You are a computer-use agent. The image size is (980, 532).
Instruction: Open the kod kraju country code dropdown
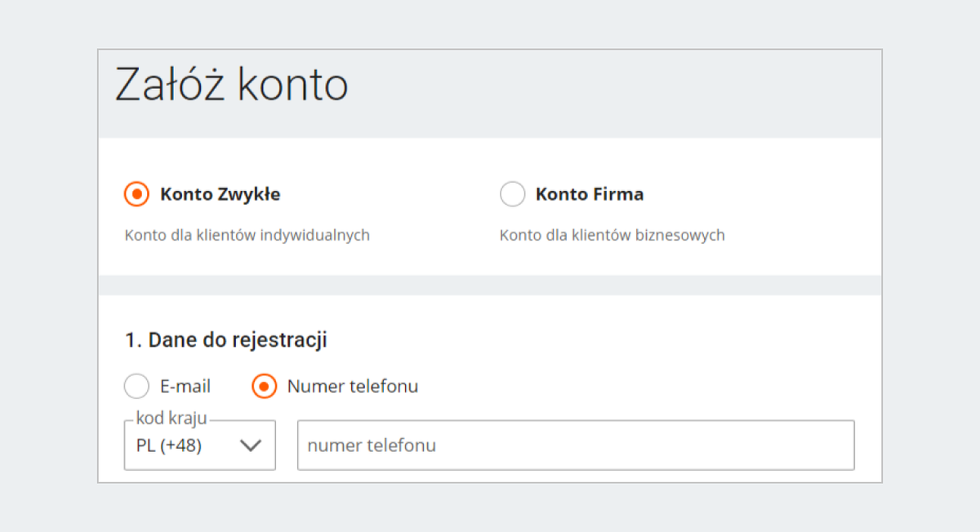pos(199,446)
